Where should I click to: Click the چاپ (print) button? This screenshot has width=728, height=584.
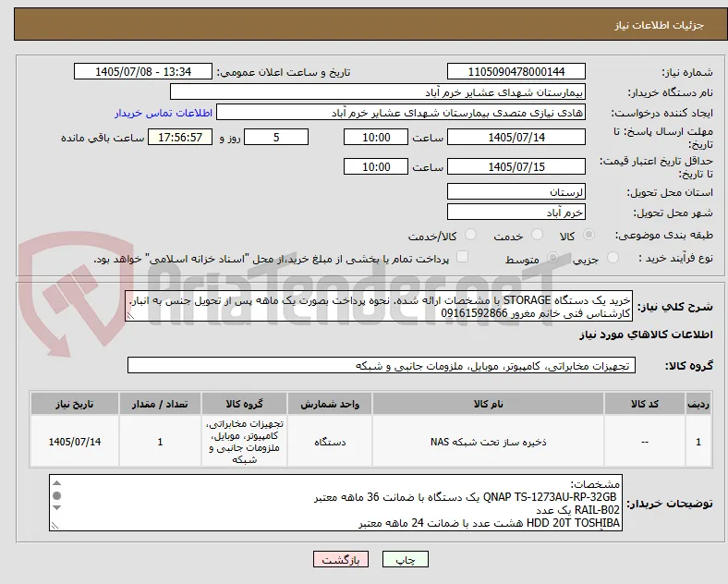coord(406,559)
